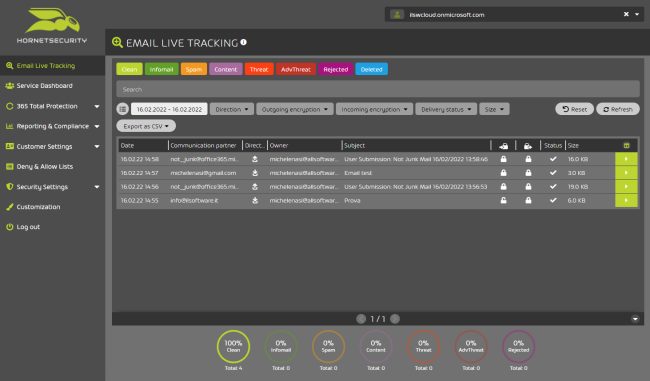This screenshot has height=381, width=650.
Task: Toggle the Rejected filter tag
Action: tap(335, 69)
